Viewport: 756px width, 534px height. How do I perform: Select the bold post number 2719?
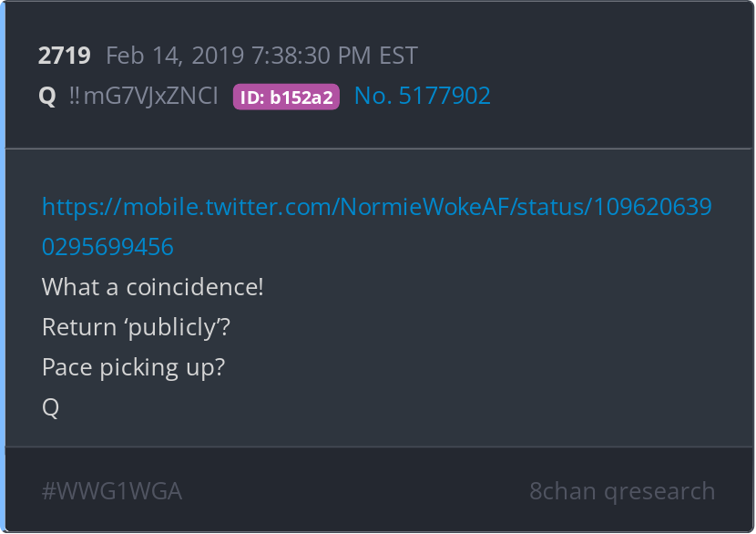pos(64,56)
